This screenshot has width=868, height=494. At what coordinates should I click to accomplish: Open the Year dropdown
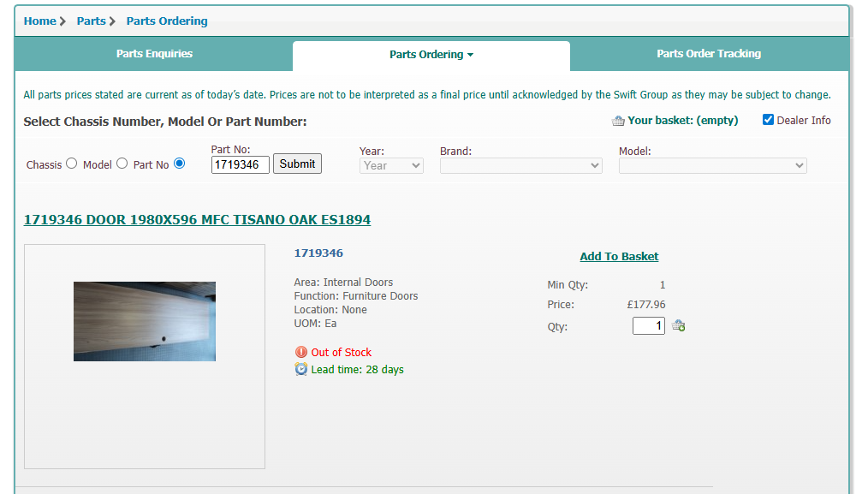[391, 165]
